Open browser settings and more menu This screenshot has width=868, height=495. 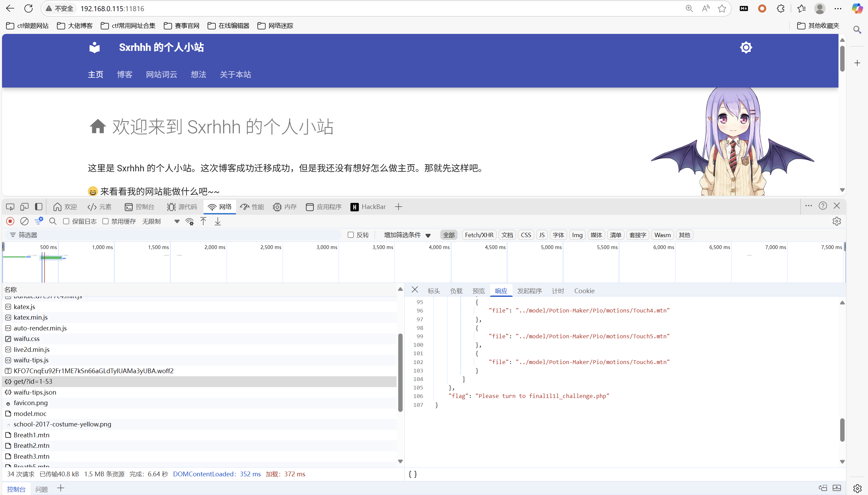(838, 8)
